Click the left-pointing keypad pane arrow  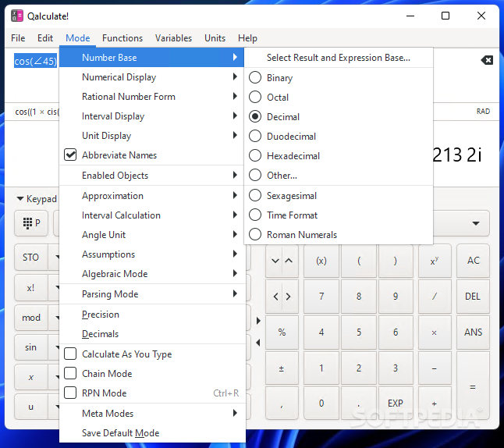click(258, 343)
